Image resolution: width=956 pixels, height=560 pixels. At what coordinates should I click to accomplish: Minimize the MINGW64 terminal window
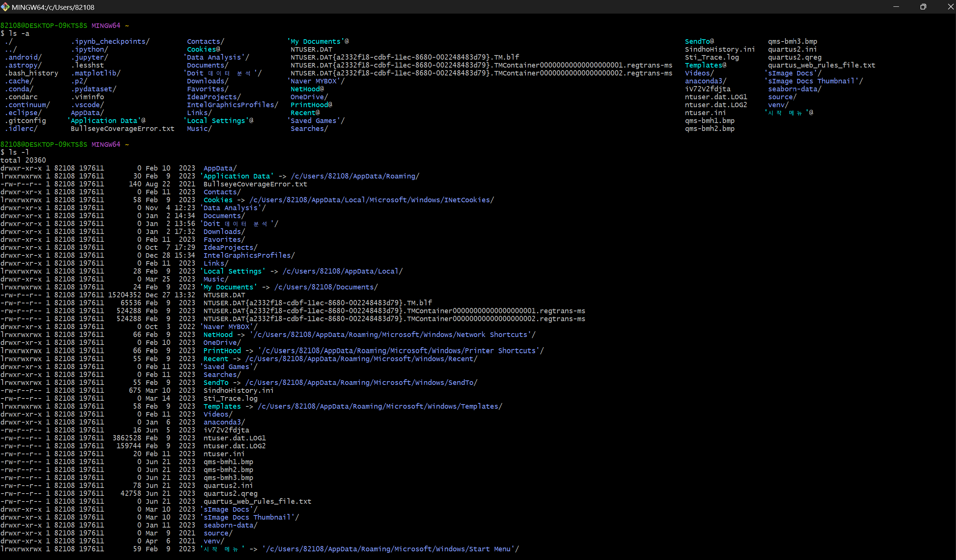(x=896, y=7)
